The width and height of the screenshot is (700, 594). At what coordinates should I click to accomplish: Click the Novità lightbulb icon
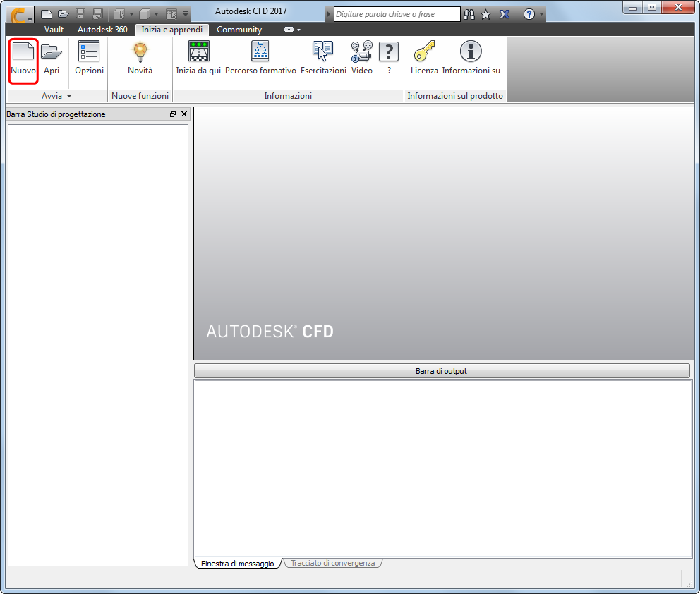(140, 58)
